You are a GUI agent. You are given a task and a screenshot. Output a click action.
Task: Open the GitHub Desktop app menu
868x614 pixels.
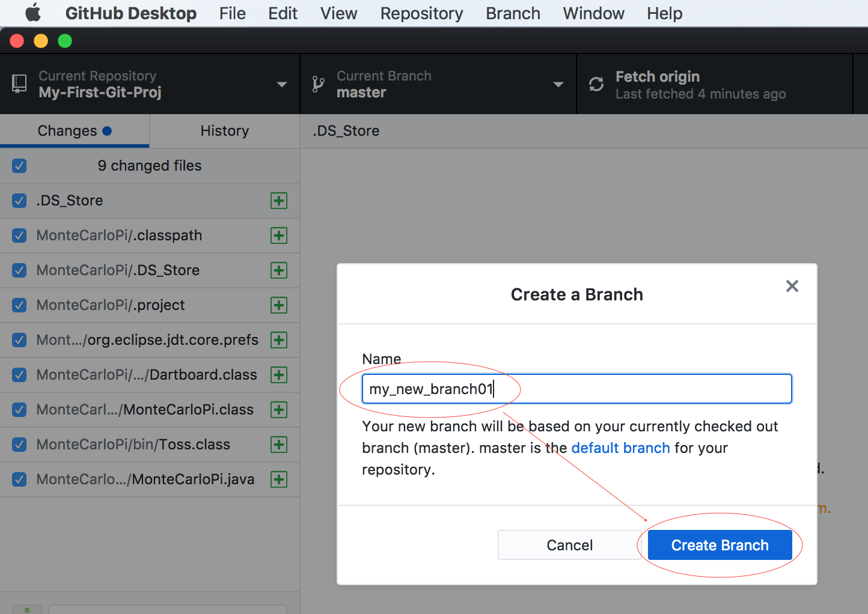(x=131, y=13)
